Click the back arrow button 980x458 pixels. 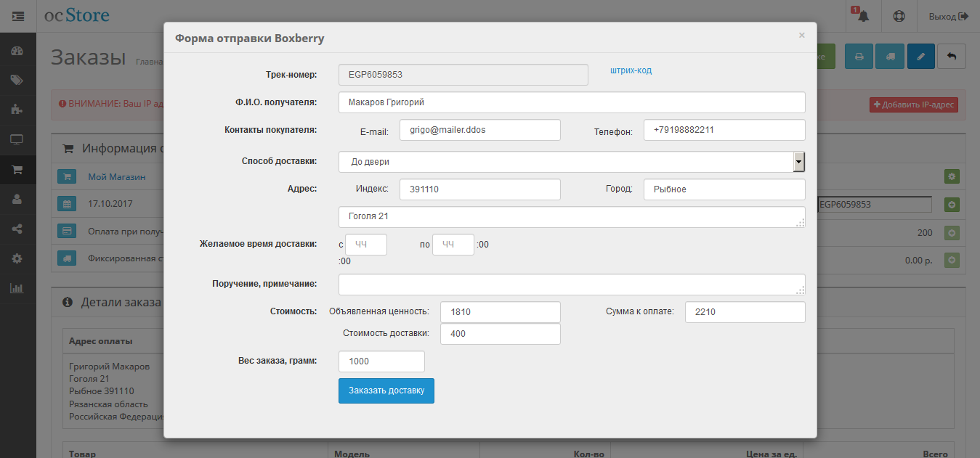click(952, 56)
